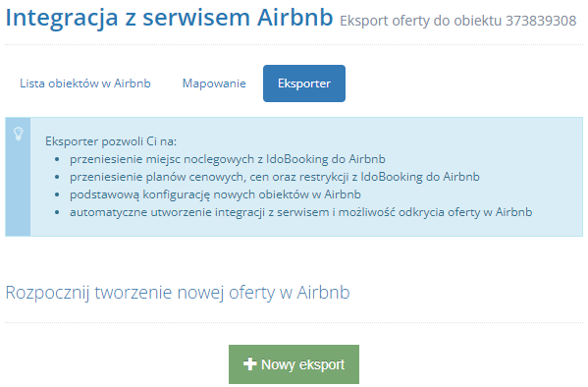
Task: Click the Rozpocznij tworzenie nowej oferty heading
Action: tap(178, 293)
